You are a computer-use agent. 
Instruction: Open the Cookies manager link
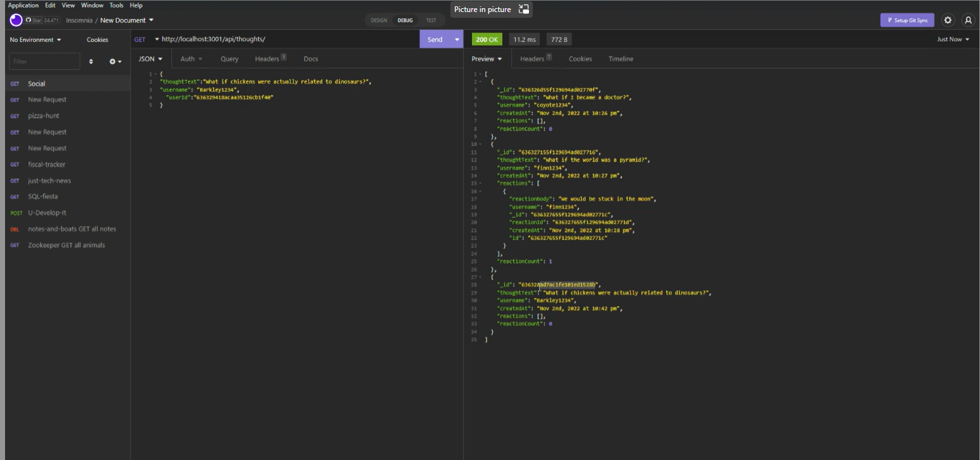(98, 39)
